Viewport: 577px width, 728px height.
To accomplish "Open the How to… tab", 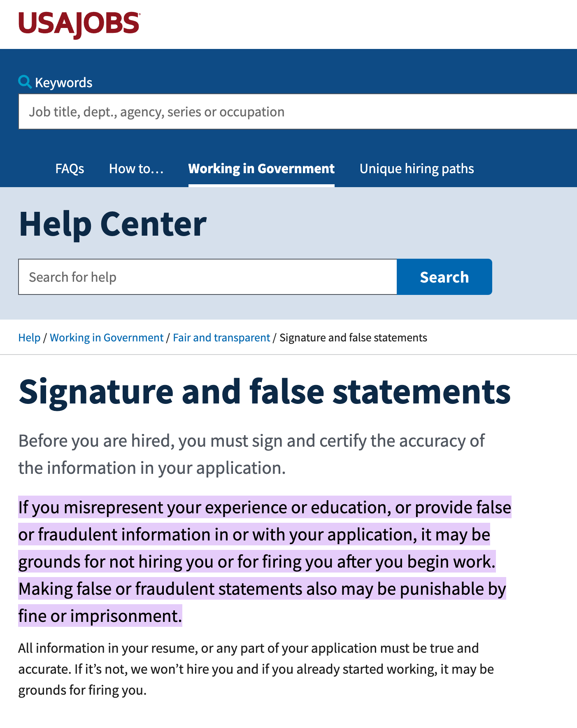I will [136, 169].
